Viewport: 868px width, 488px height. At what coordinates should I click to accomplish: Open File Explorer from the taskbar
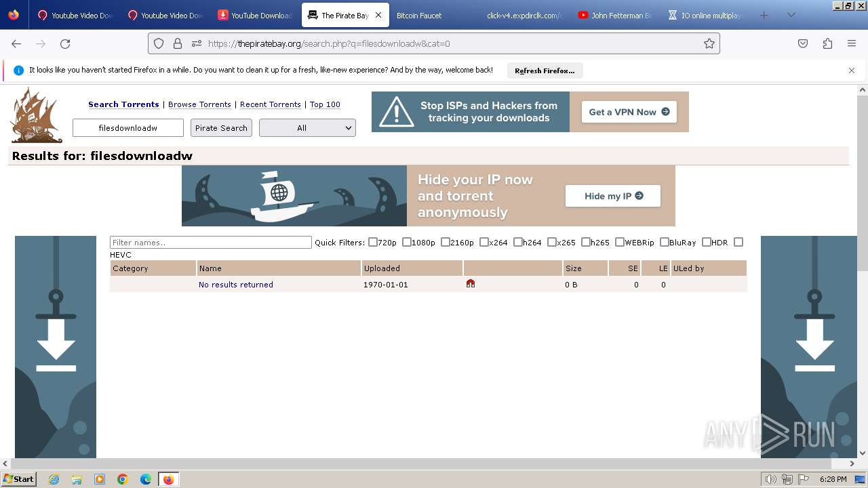click(77, 479)
